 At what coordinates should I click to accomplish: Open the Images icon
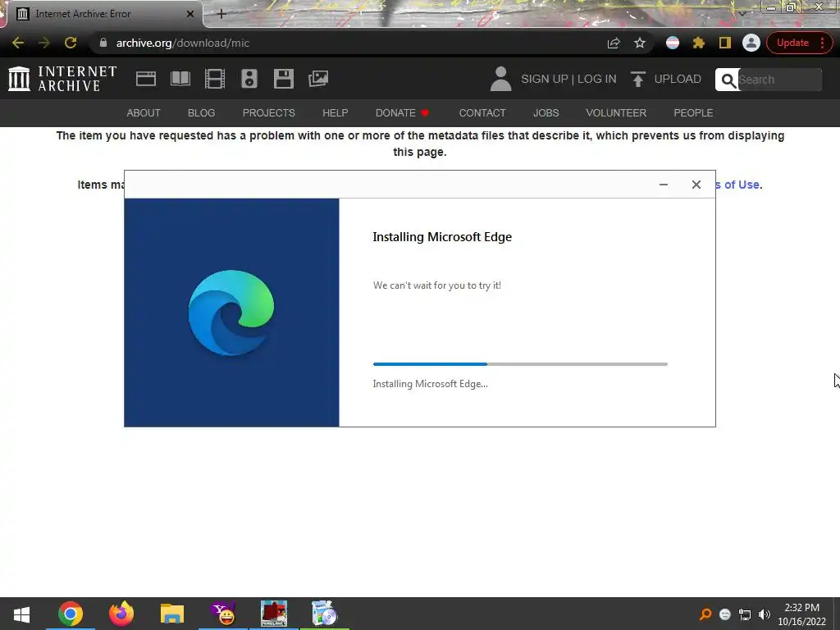[318, 79]
